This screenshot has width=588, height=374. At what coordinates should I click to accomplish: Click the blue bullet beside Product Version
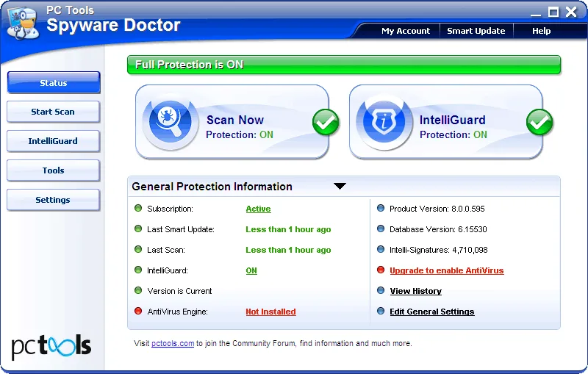tap(381, 208)
